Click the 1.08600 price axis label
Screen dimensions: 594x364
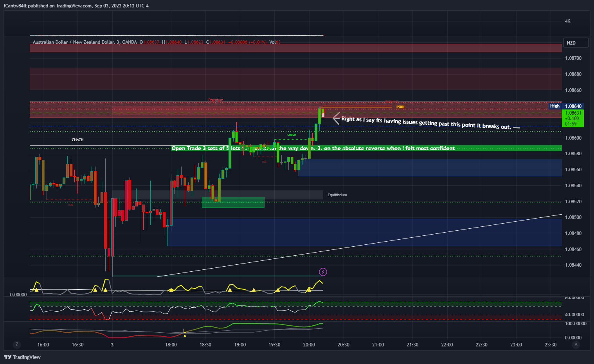tap(573, 138)
